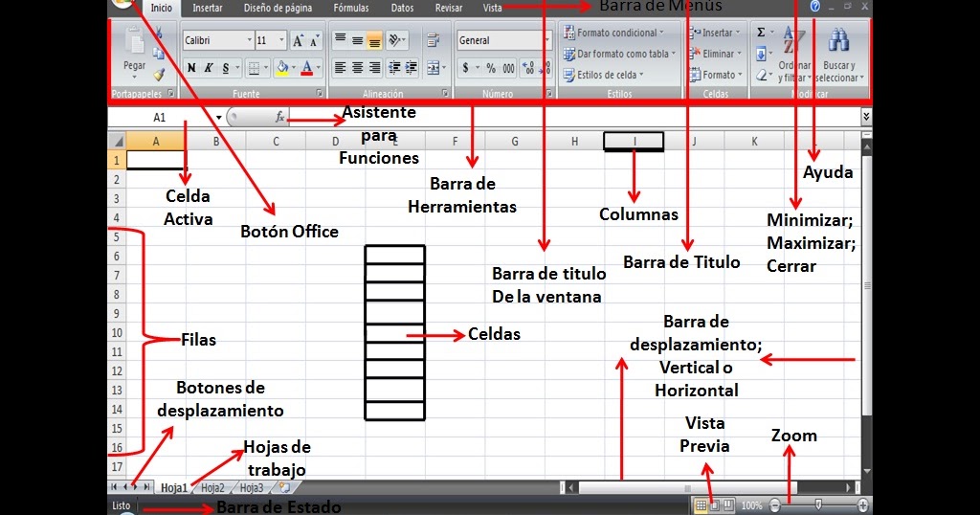Toggle underline with the S button
The image size is (980, 515).
point(226,68)
